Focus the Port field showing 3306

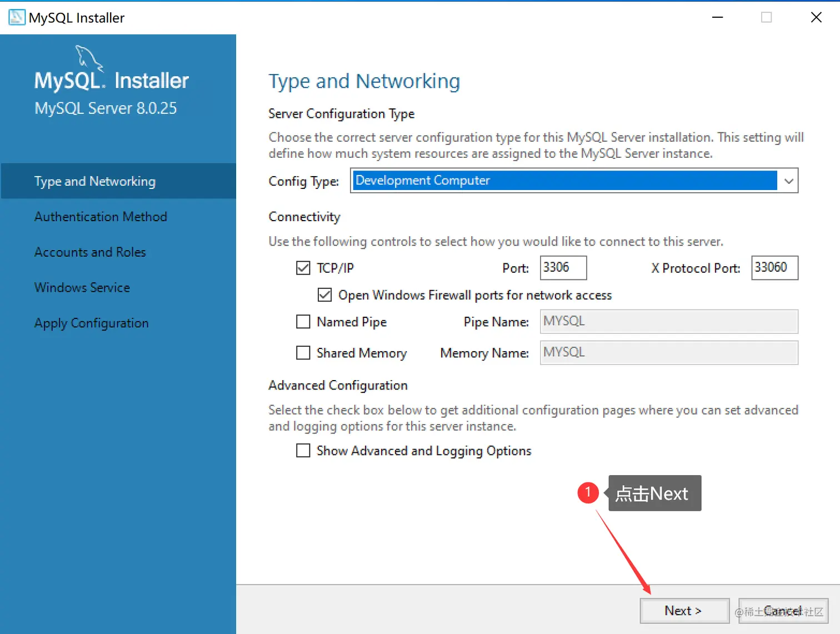pyautogui.click(x=563, y=268)
